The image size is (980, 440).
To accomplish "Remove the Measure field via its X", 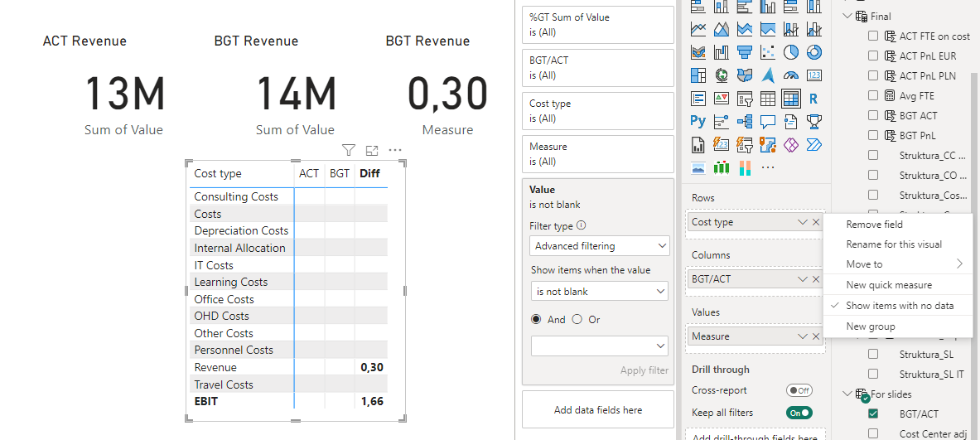I will click(816, 336).
